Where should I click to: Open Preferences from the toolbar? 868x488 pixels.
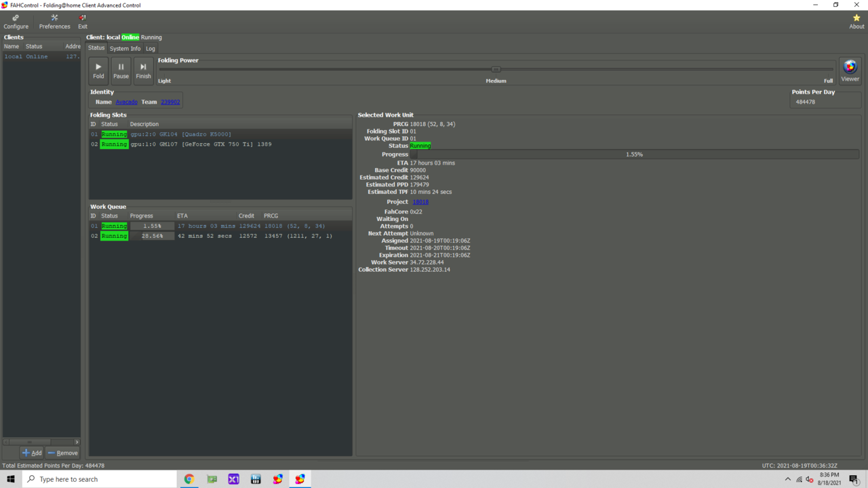point(54,22)
